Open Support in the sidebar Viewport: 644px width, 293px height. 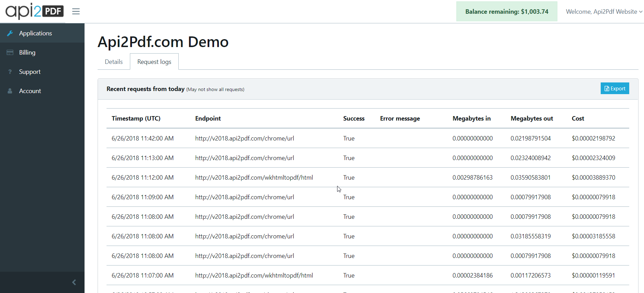pos(42,71)
